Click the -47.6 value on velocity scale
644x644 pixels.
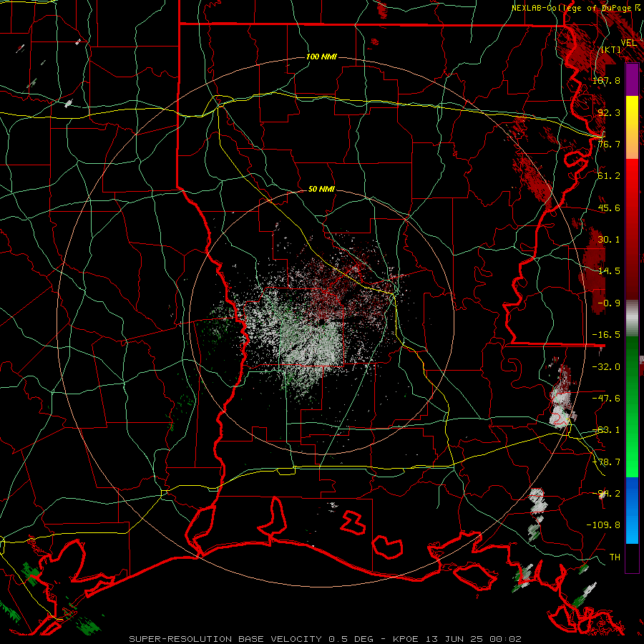coord(606,399)
